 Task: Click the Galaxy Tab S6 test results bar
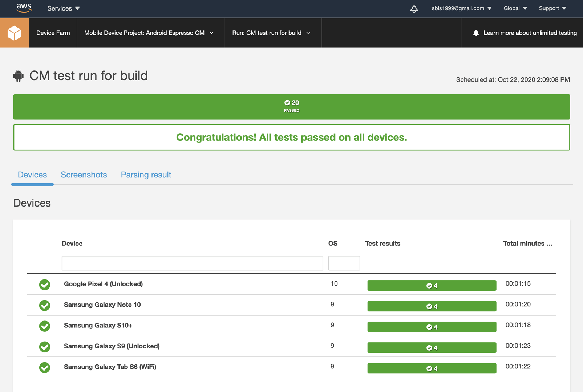tap(432, 368)
